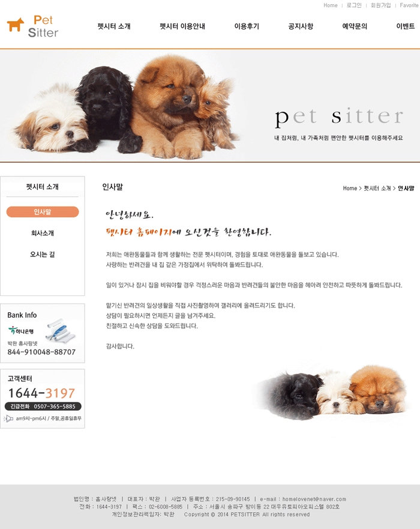420x529 pixels.
Task: Click the puppies hero banner image
Action: point(210,106)
